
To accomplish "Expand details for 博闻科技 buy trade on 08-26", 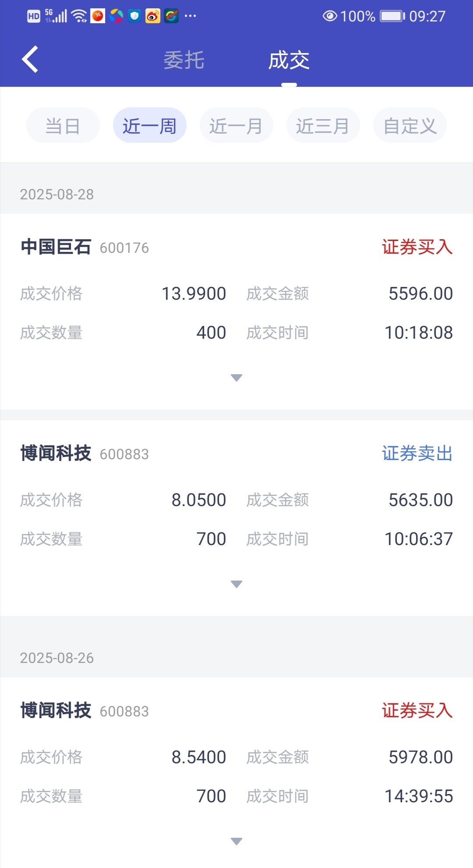I will tap(236, 841).
